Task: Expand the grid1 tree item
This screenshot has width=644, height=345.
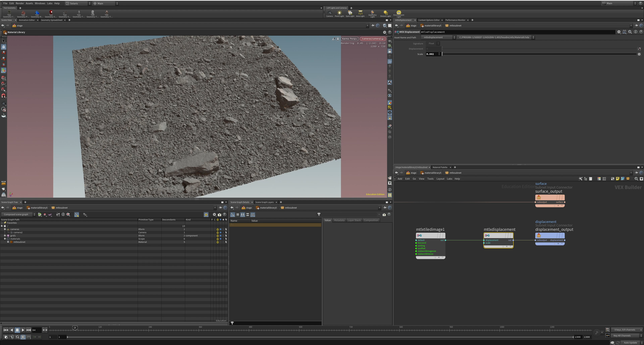Action: (5, 236)
